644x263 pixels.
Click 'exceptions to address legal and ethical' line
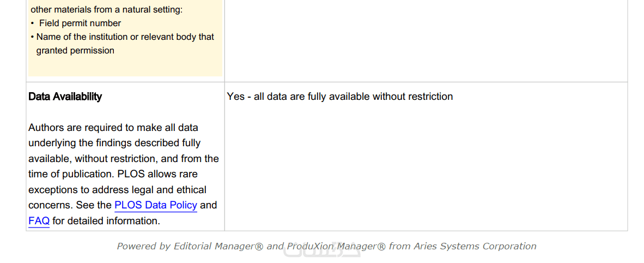click(117, 190)
